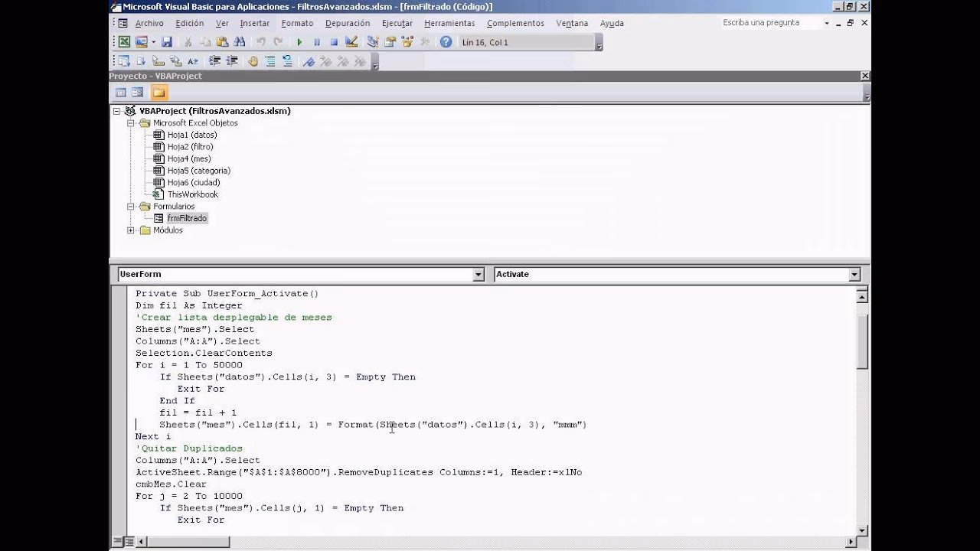Select frmFiltrado form in tree

187,218
